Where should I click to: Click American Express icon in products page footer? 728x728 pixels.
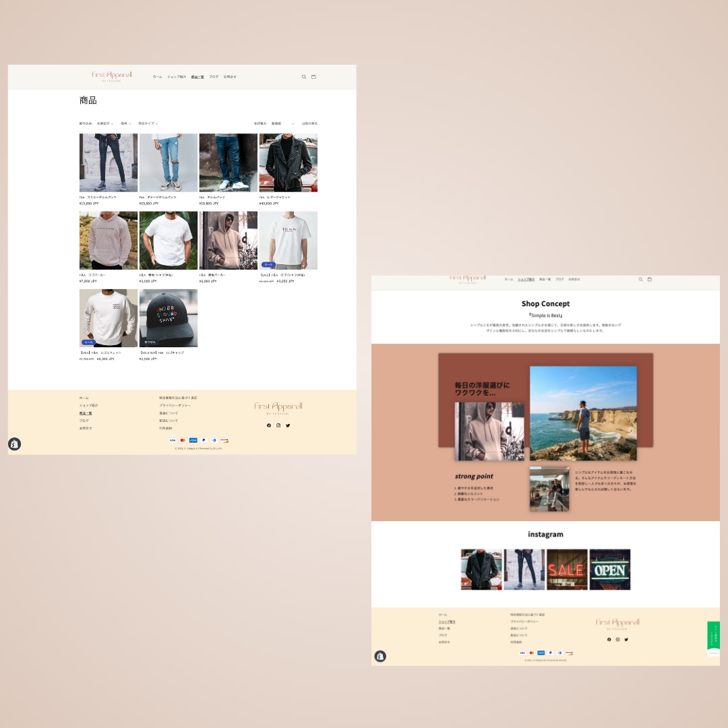193,440
